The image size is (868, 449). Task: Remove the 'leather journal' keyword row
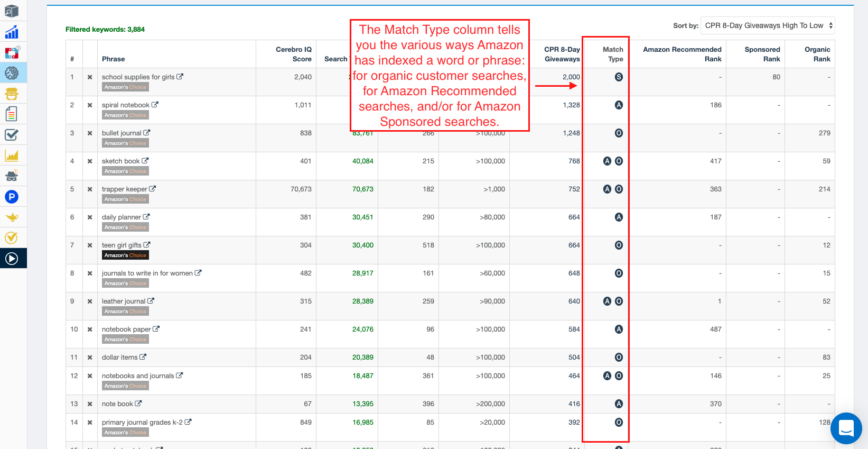click(x=90, y=301)
